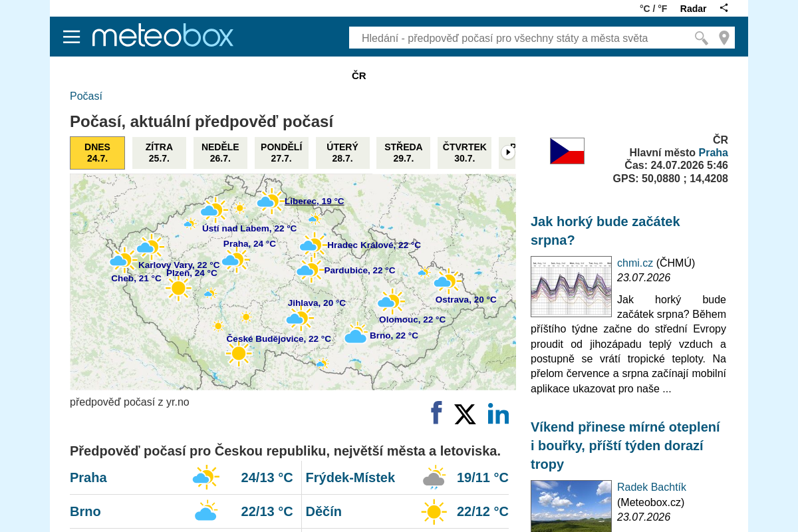Viewport: 798px width, 532px height.
Task: Click the Hradec Králové, 22 °C label
Action: [374, 245]
